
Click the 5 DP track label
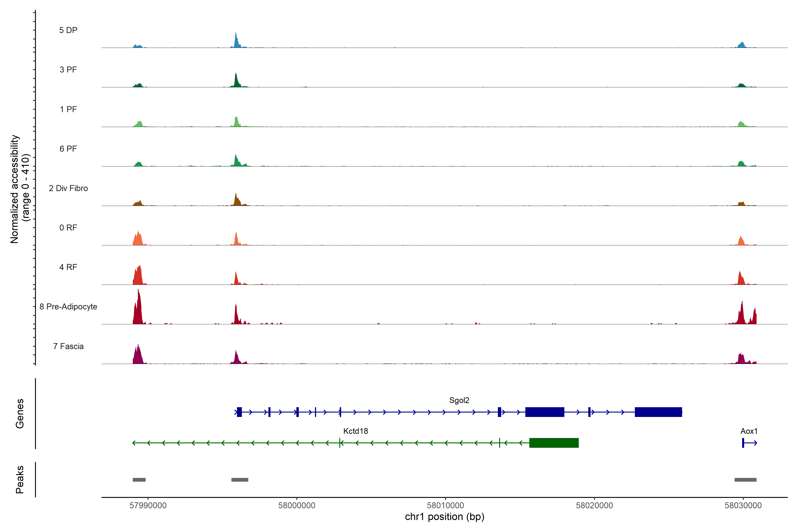68,30
